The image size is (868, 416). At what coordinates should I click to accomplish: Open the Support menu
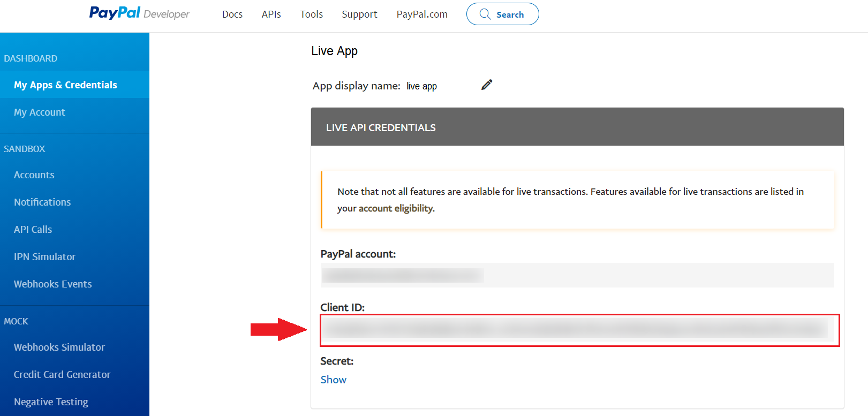pyautogui.click(x=359, y=14)
